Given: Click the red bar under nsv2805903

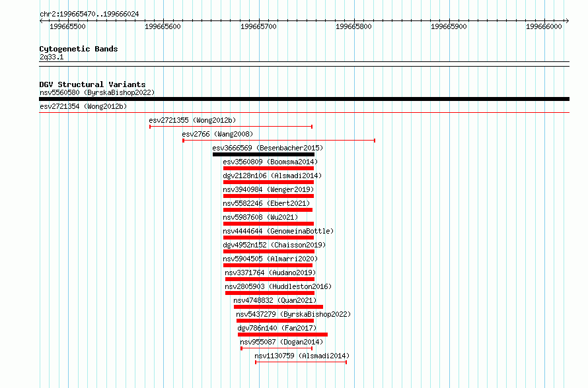Looking at the screenshot, I should click(270, 293).
